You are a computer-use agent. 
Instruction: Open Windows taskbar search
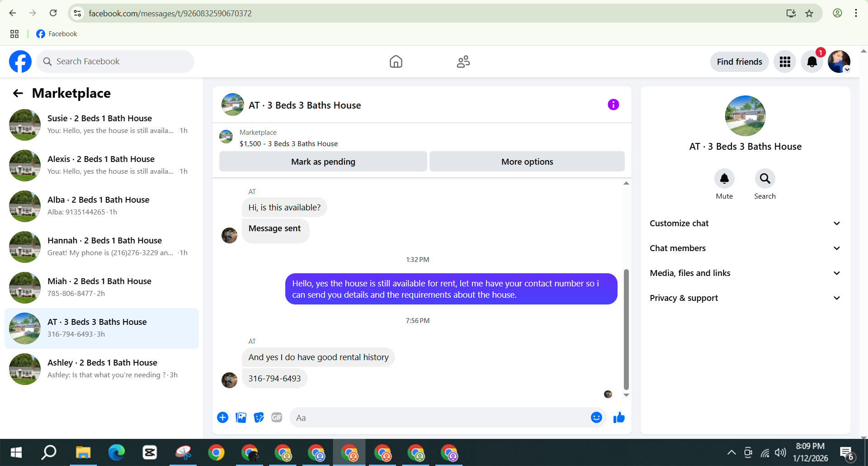[49, 452]
